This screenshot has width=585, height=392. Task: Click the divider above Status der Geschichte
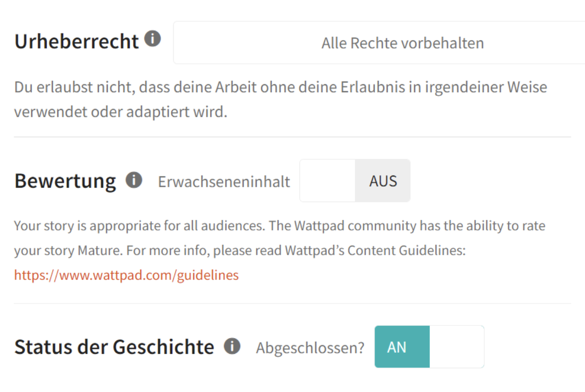point(292,304)
